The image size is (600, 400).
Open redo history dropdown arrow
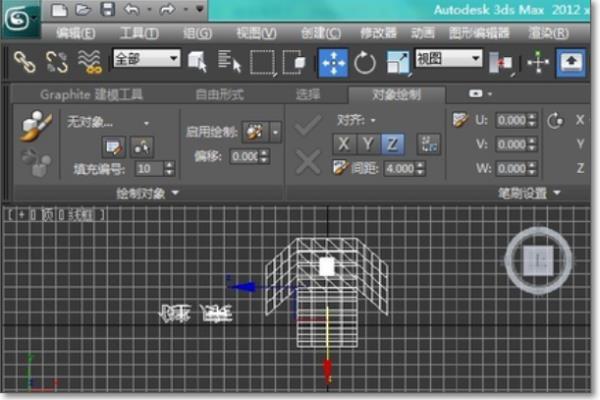pos(185,10)
